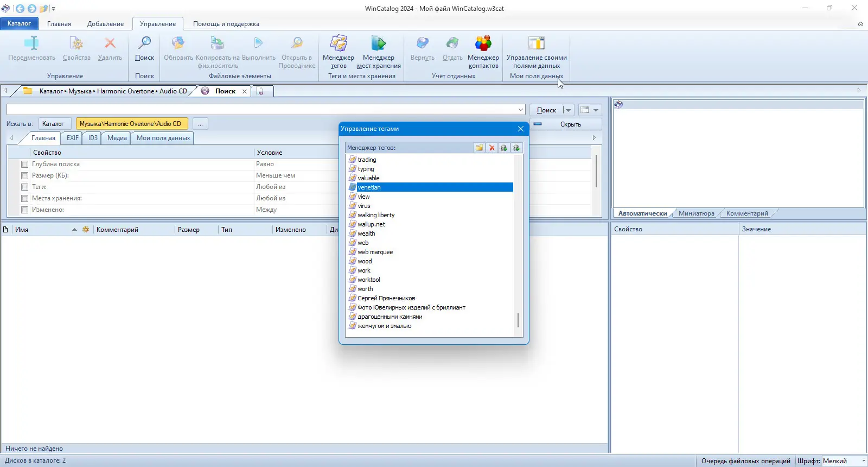Switch to the Главная ribbon tab

click(x=59, y=24)
